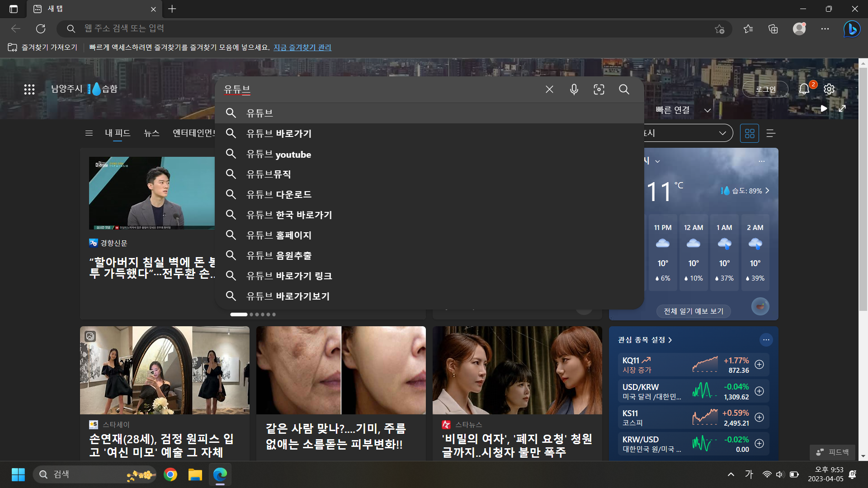Show hidden system tray icons
Image resolution: width=868 pixels, height=488 pixels.
point(731,474)
